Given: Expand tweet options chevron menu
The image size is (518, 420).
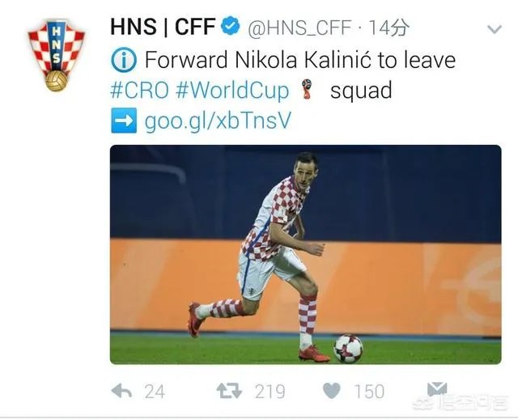Looking at the screenshot, I should (495, 29).
